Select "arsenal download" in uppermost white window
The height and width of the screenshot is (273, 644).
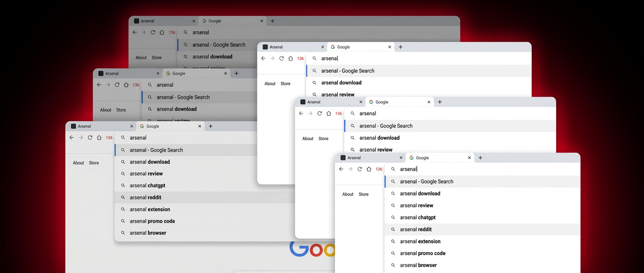point(419,82)
